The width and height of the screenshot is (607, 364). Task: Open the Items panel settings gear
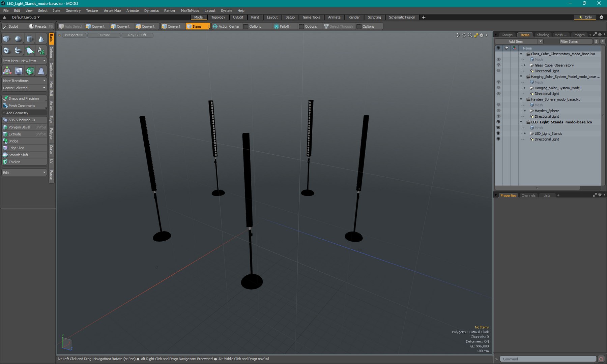tap(600, 34)
